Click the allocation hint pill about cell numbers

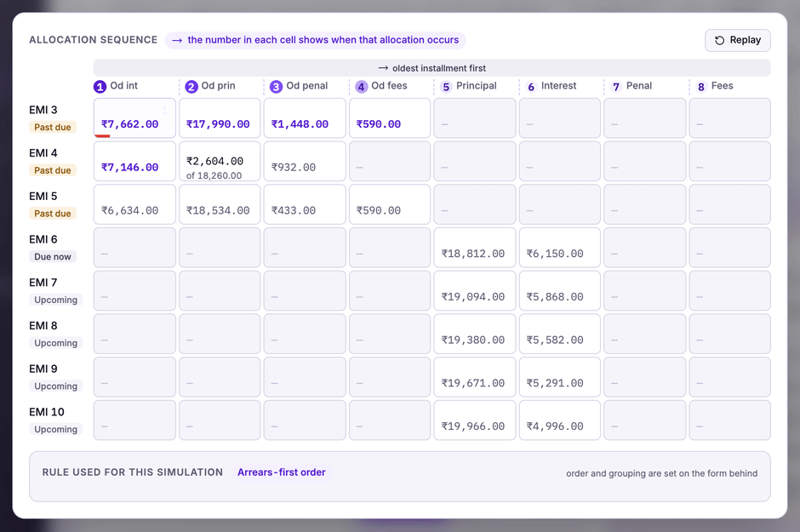(315, 40)
